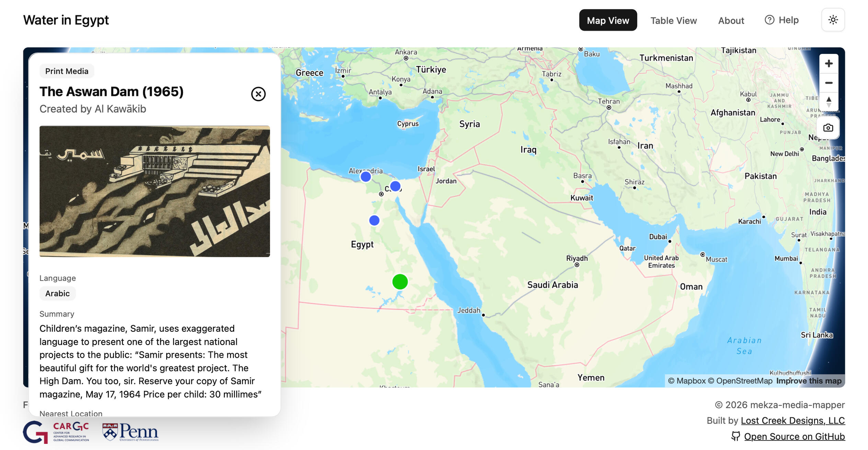Image resolution: width=868 pixels, height=450 pixels.
Task: Select the Arabic language tag
Action: click(x=57, y=293)
